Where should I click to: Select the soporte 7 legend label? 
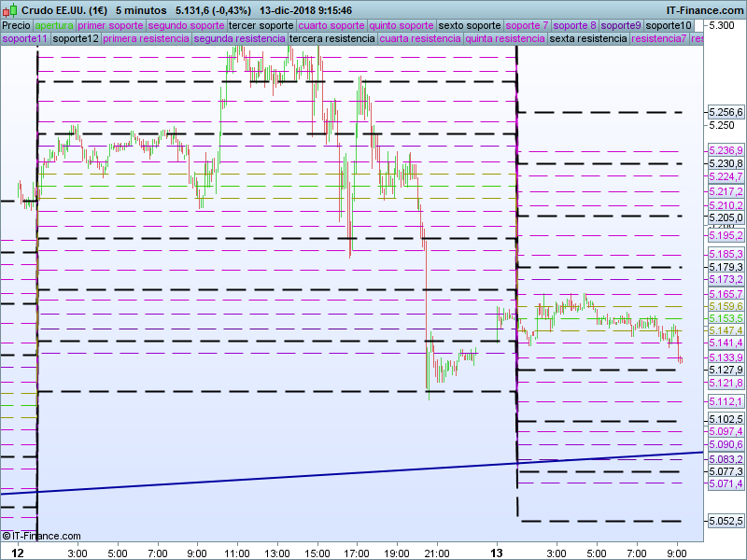click(527, 26)
